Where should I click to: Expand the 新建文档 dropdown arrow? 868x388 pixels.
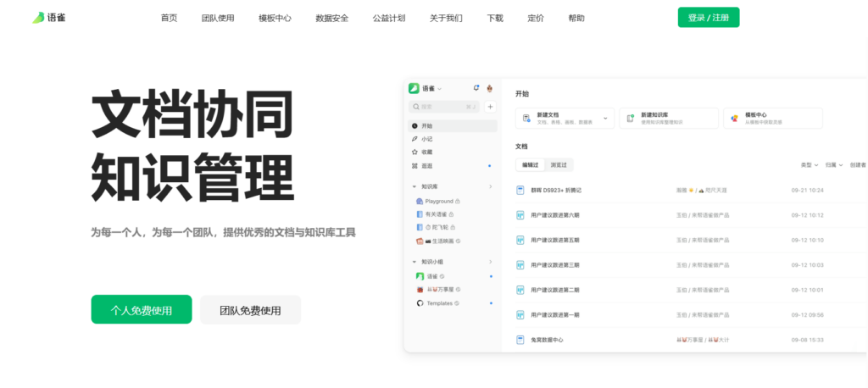coord(605,119)
